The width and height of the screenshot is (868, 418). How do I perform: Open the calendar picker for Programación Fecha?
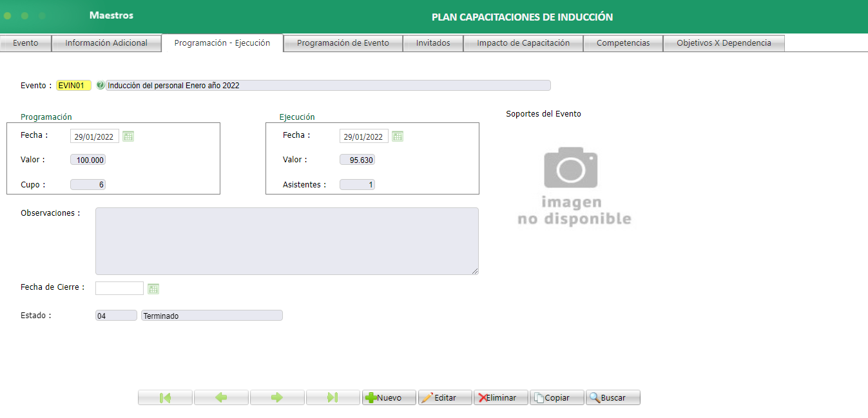coord(128,136)
